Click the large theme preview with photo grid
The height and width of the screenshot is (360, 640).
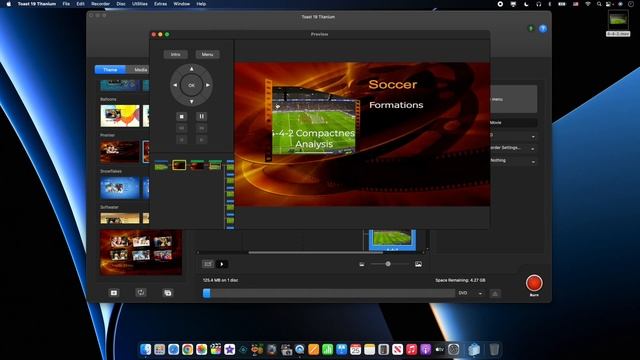pyautogui.click(x=141, y=252)
